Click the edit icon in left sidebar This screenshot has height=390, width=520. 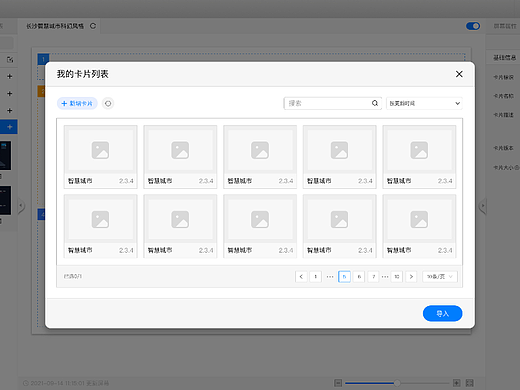pos(10,60)
